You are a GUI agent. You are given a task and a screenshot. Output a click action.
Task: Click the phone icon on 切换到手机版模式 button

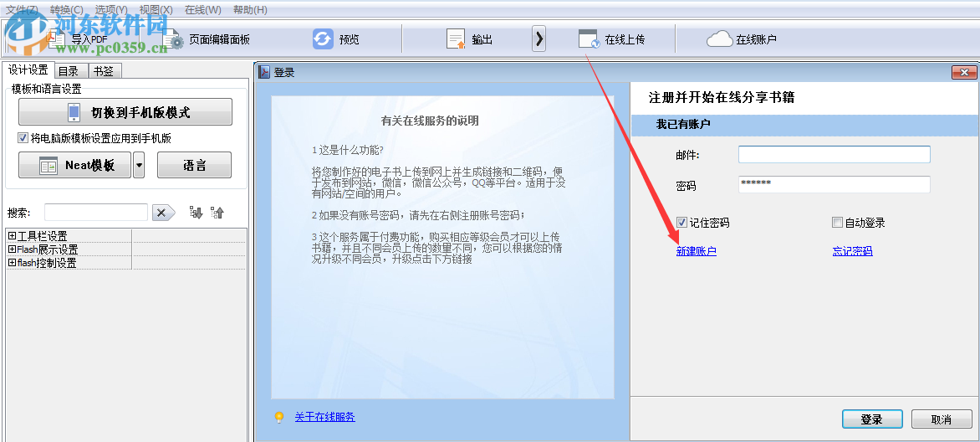coord(74,113)
